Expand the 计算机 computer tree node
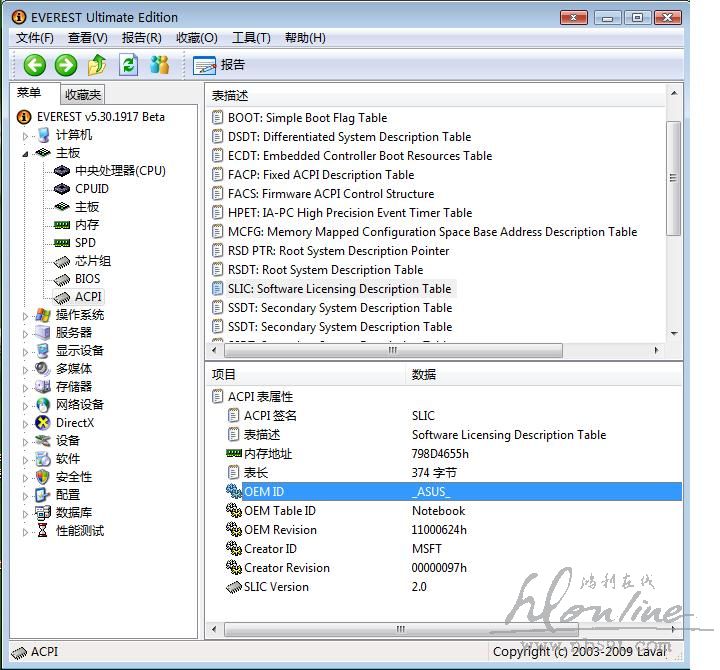The height and width of the screenshot is (670, 720). tap(26, 135)
